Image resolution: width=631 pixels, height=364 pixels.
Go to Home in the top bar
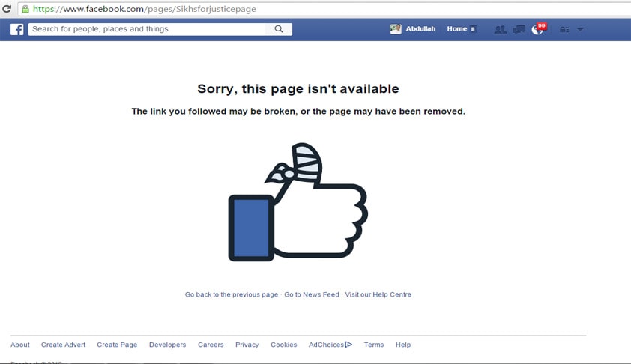[456, 29]
